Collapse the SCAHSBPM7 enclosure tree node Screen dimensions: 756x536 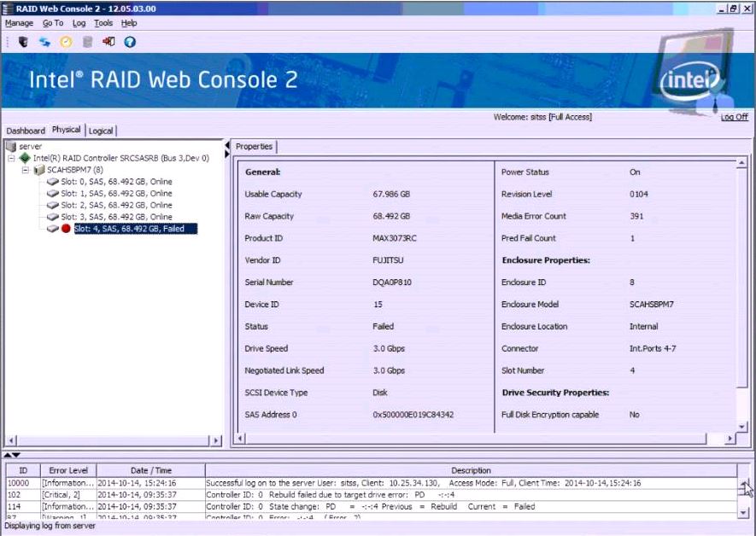pos(26,170)
